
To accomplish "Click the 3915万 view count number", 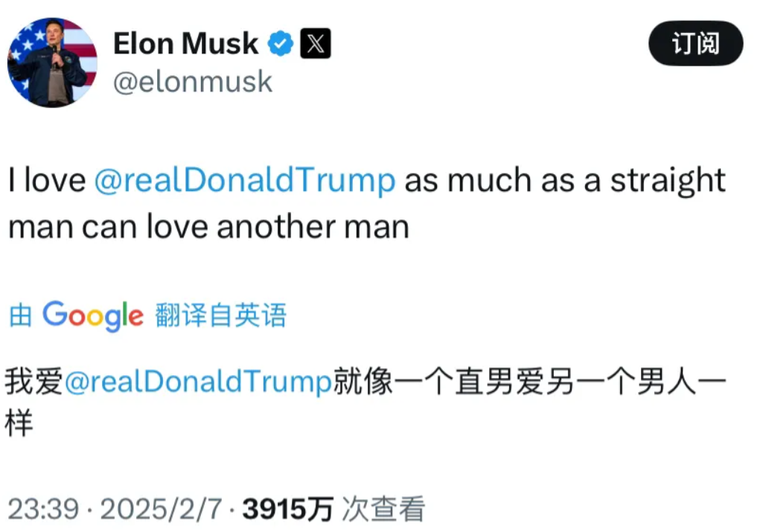I will [288, 509].
